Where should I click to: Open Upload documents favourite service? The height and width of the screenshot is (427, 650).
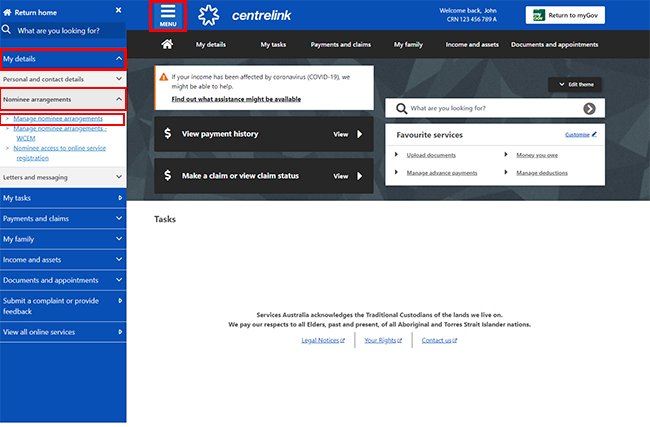pyautogui.click(x=431, y=155)
